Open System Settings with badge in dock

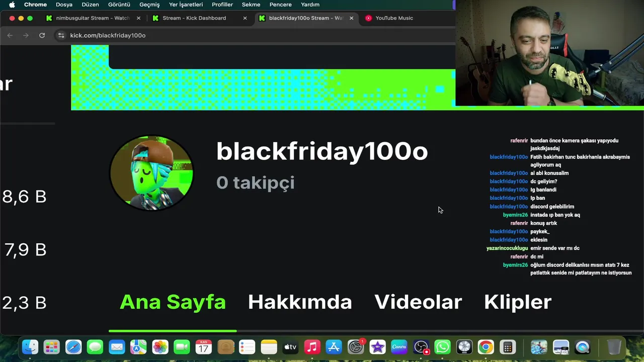click(356, 347)
